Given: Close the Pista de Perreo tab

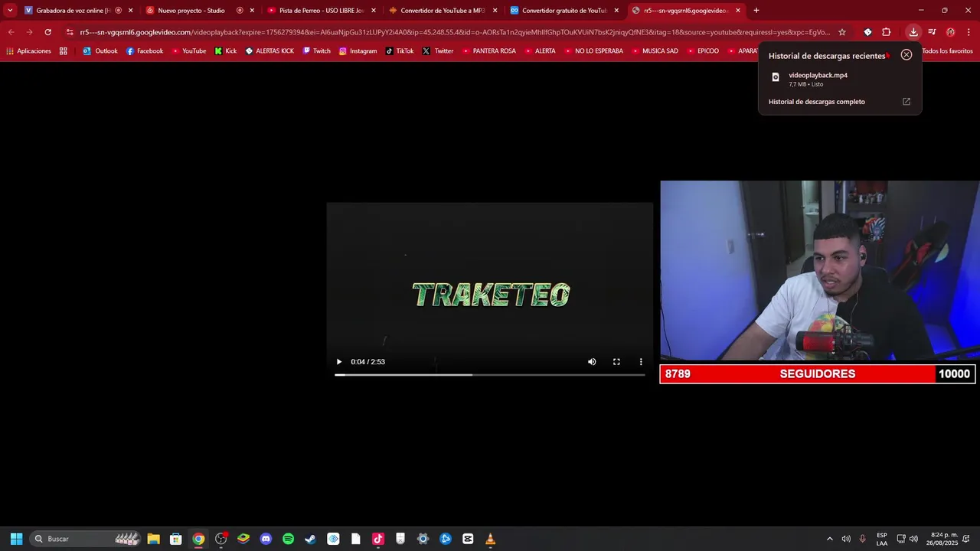Looking at the screenshot, I should click(x=374, y=11).
